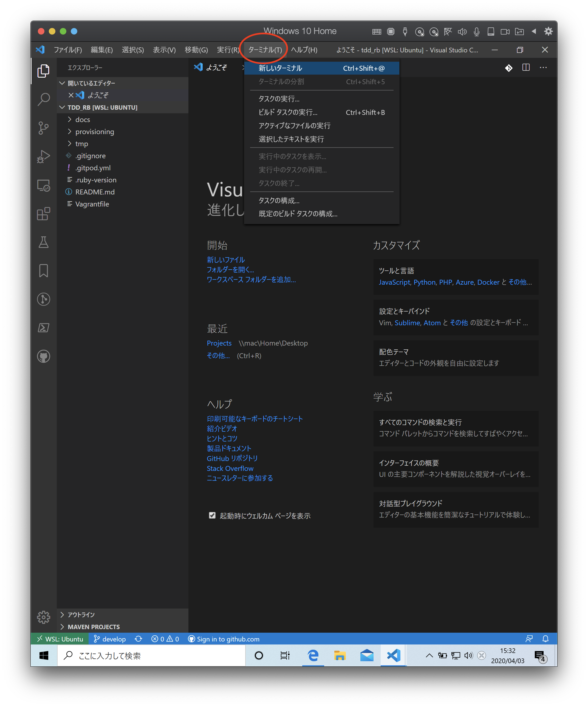588x707 pixels.
Task: Open the GitHub icon in activity bar
Action: pos(43,356)
